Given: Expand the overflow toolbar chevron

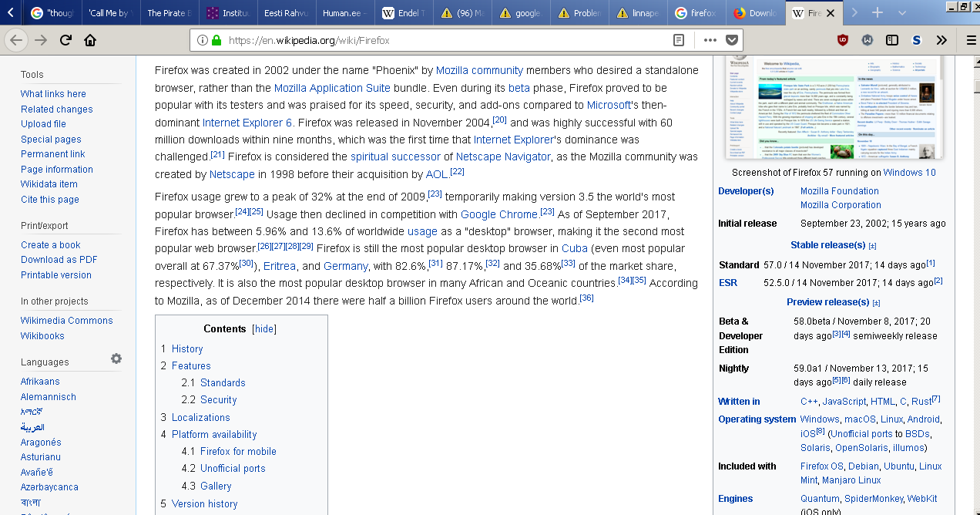Looking at the screenshot, I should point(941,40).
